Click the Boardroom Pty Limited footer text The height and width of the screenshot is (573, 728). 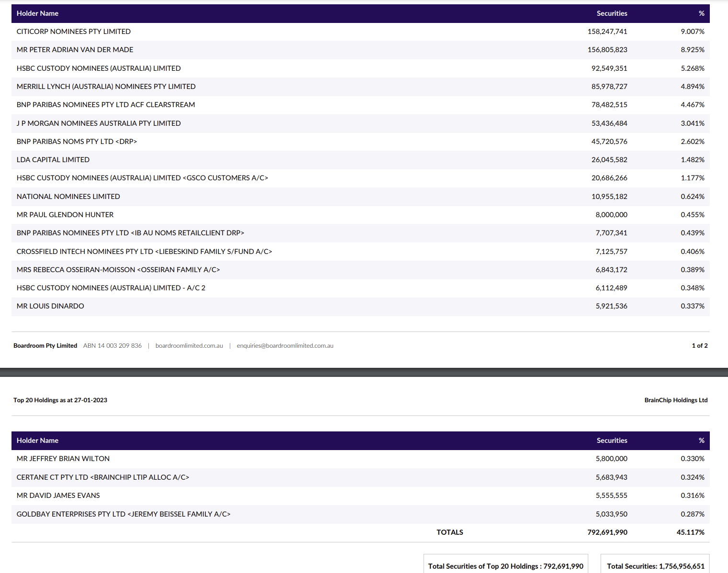click(45, 346)
